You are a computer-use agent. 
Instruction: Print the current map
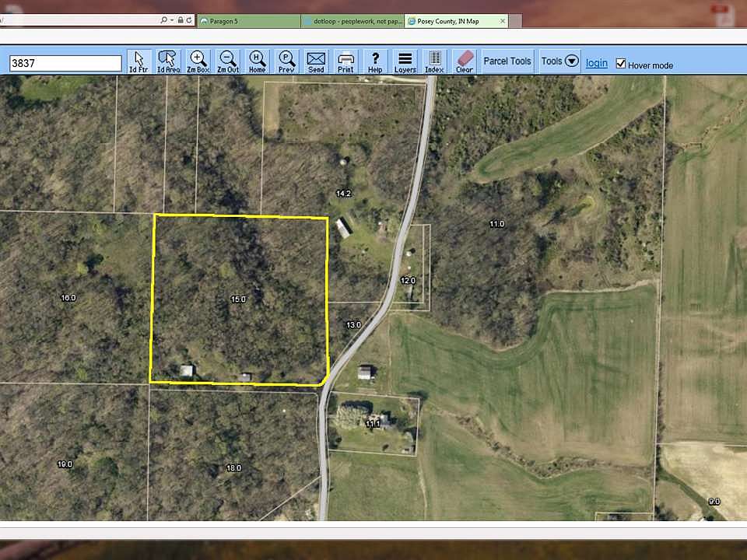pyautogui.click(x=345, y=61)
